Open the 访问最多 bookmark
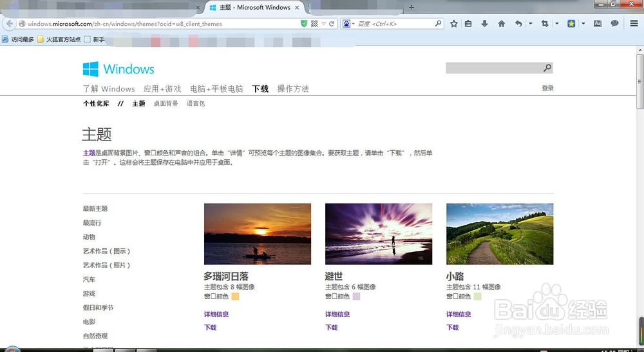The width and height of the screenshot is (644, 352). click(17, 39)
